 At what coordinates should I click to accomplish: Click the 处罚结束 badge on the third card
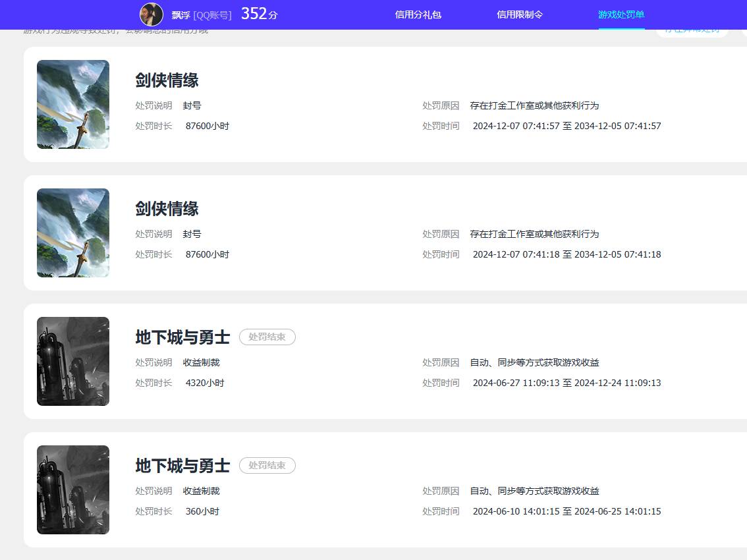tap(267, 337)
